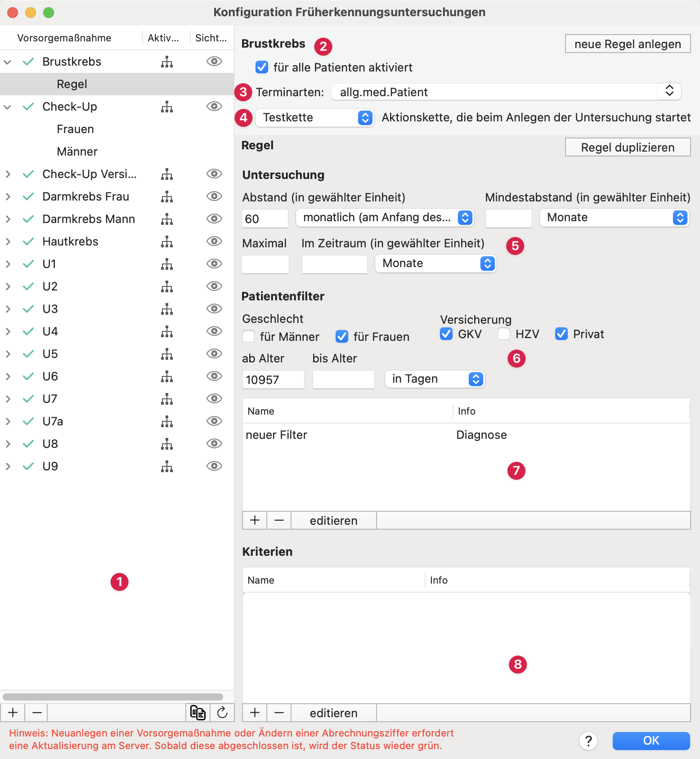Remove the selected Vorsorgemaßnahme with the minus button

click(37, 713)
